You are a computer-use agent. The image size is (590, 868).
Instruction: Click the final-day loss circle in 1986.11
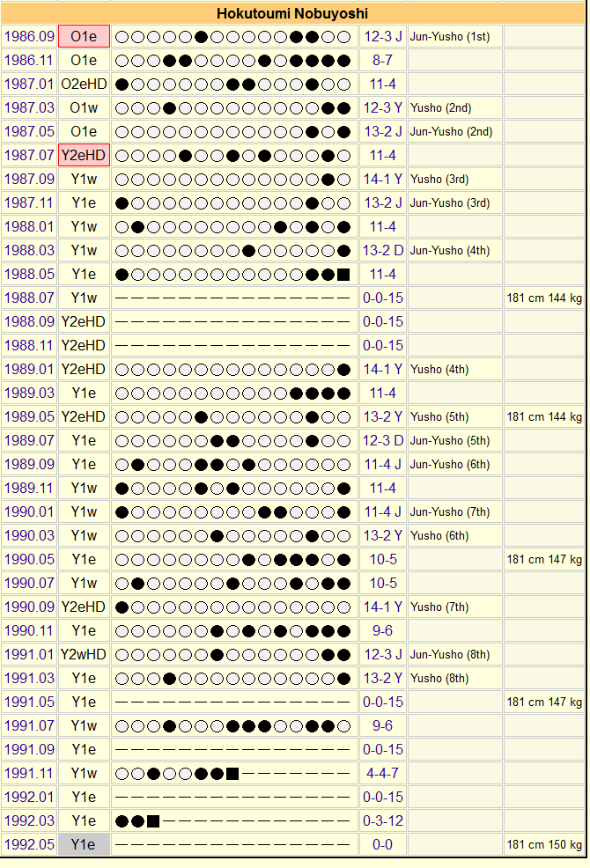344,61
